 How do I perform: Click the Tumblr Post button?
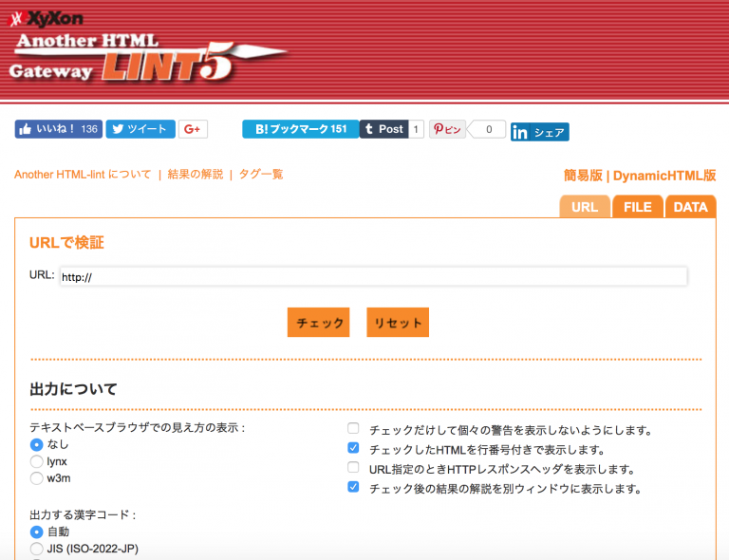(x=384, y=129)
